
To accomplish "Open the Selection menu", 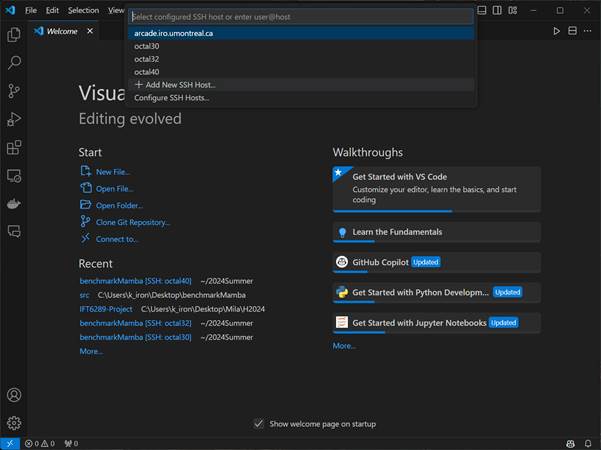I will (83, 10).
